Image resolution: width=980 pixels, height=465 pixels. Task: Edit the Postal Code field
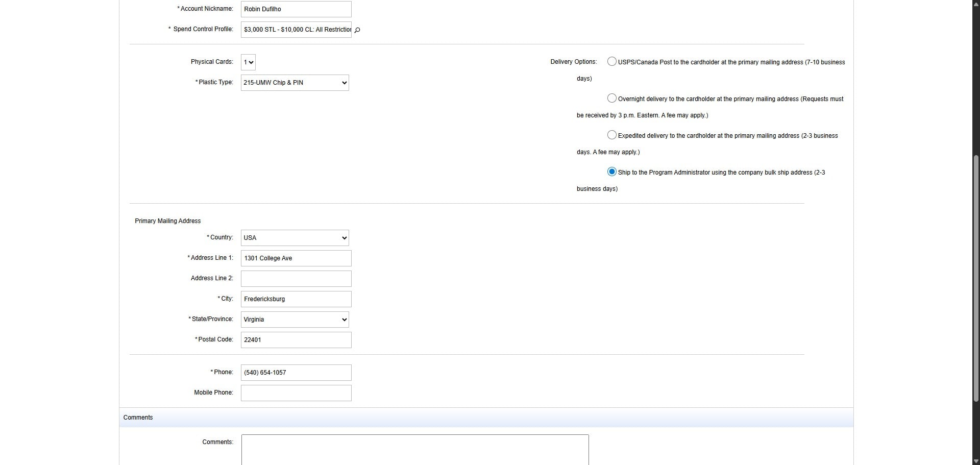[296, 340]
